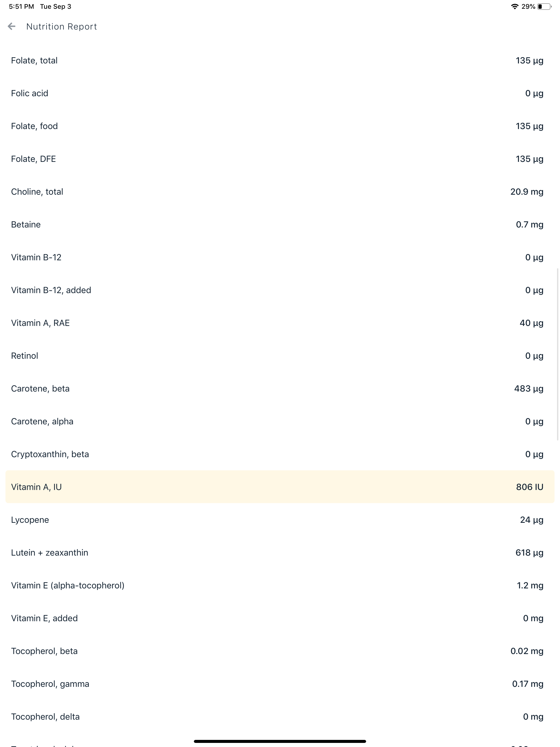The image size is (560, 747).
Task: Open the Folic acid entry
Action: [x=280, y=93]
